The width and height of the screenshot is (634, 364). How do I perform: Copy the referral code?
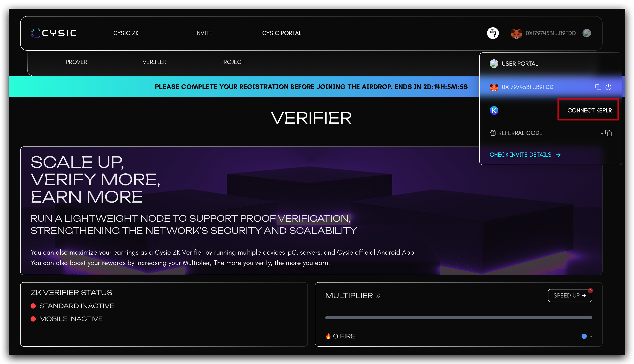pyautogui.click(x=608, y=133)
